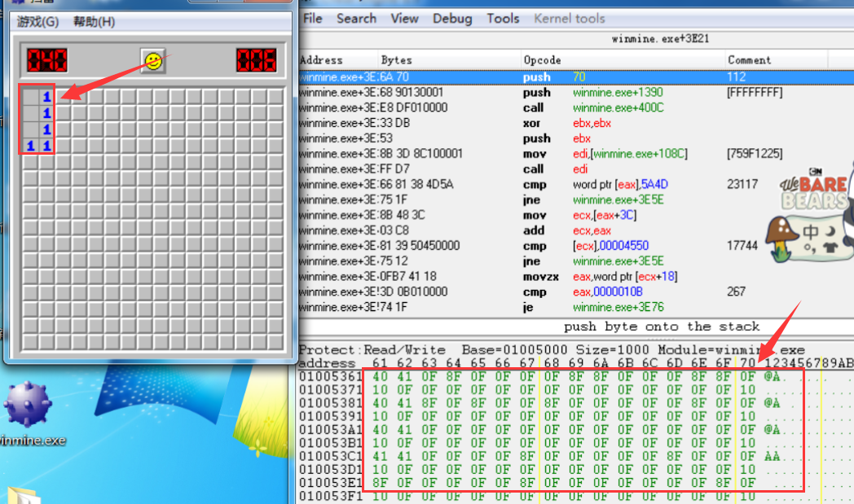Open the 帮助(H) menu in Minesweeper
Image resolution: width=854 pixels, height=504 pixels.
(x=95, y=22)
